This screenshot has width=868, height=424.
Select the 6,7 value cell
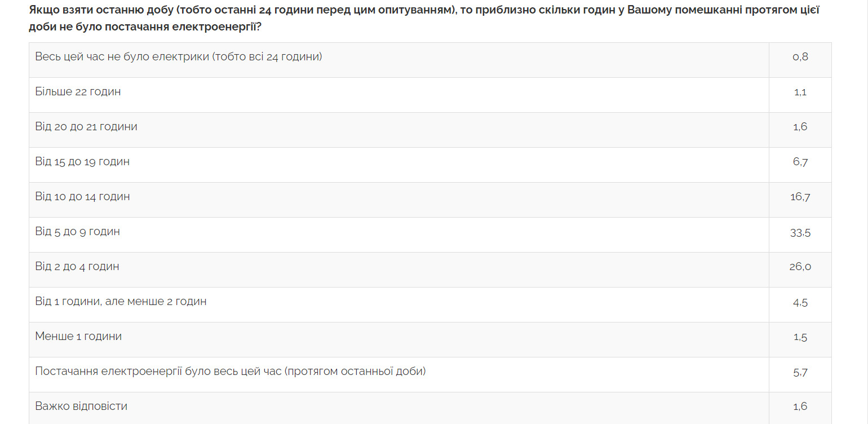800,165
